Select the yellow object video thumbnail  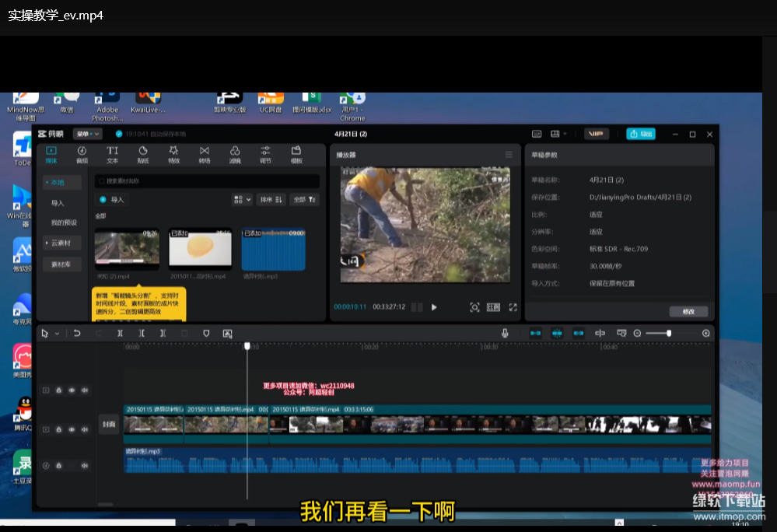coord(200,247)
